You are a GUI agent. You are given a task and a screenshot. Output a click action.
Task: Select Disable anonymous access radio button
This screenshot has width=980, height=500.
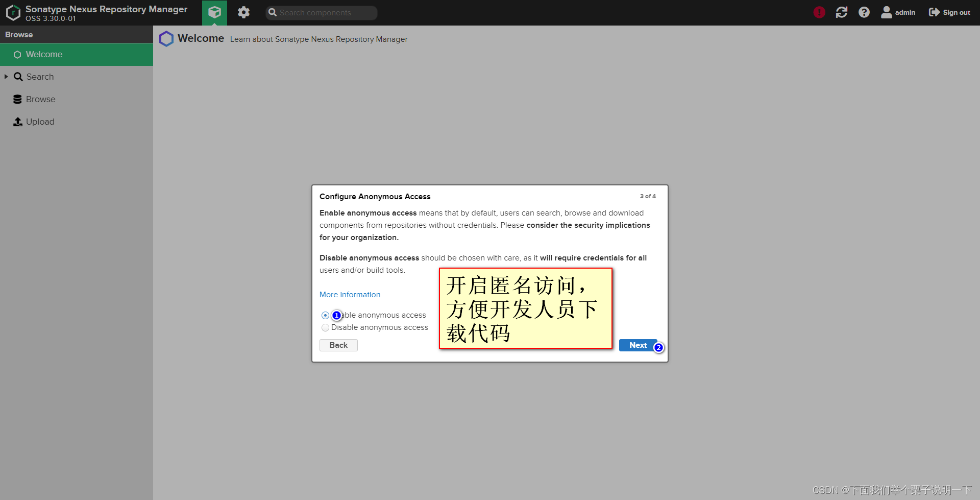pyautogui.click(x=325, y=327)
